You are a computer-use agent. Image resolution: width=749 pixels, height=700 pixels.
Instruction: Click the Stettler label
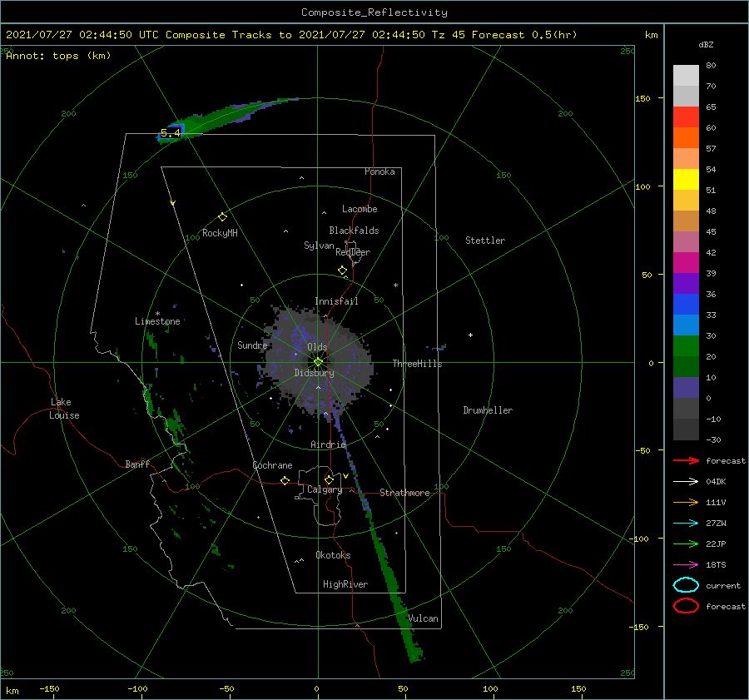point(485,241)
